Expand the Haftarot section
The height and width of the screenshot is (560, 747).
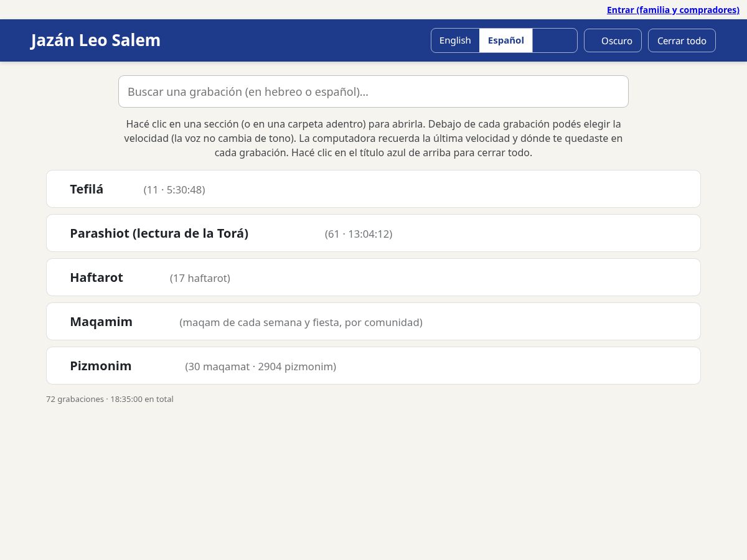(374, 278)
